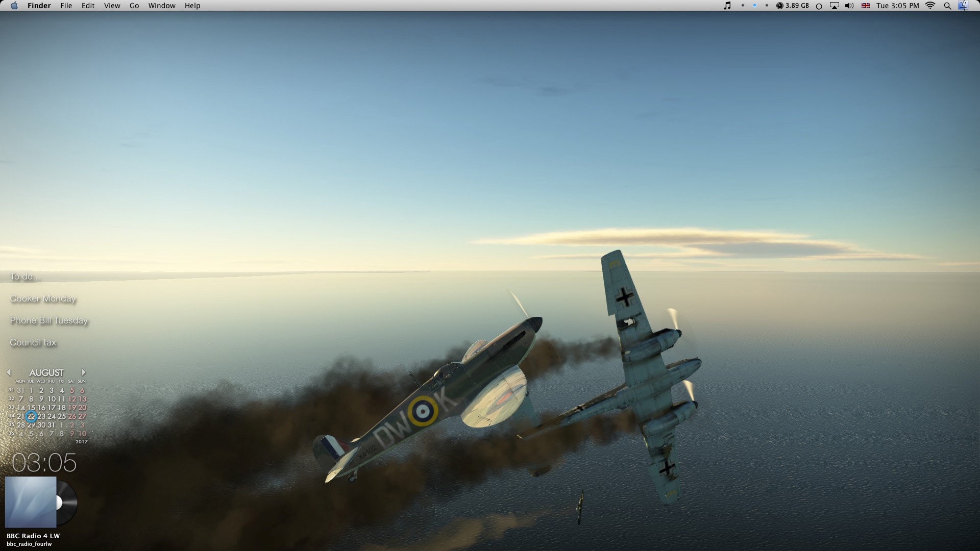The width and height of the screenshot is (980, 551).
Task: Click week number 34 in calendar
Action: 11,416
